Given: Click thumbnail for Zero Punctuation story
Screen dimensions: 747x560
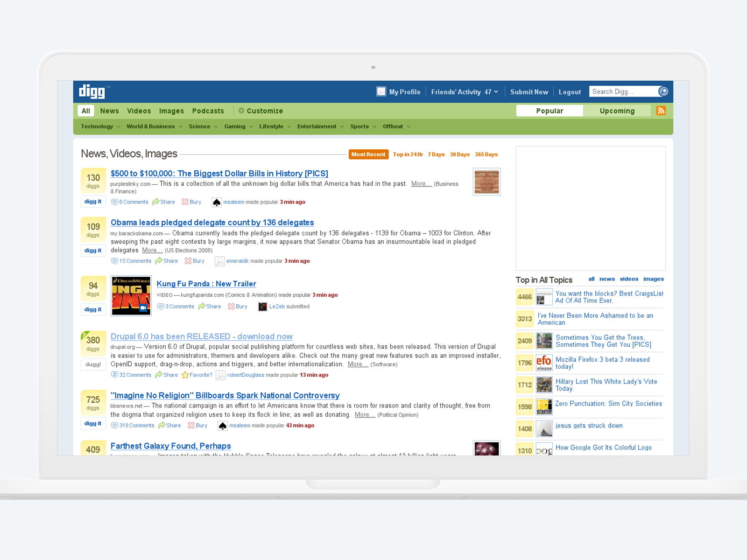Looking at the screenshot, I should [544, 406].
